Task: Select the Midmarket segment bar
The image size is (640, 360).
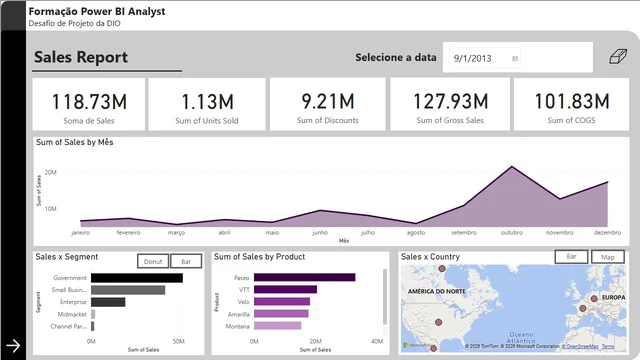Action: click(93, 314)
